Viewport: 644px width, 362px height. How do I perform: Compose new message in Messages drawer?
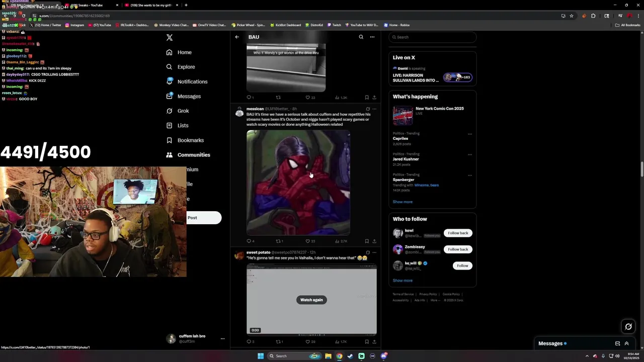(617, 343)
